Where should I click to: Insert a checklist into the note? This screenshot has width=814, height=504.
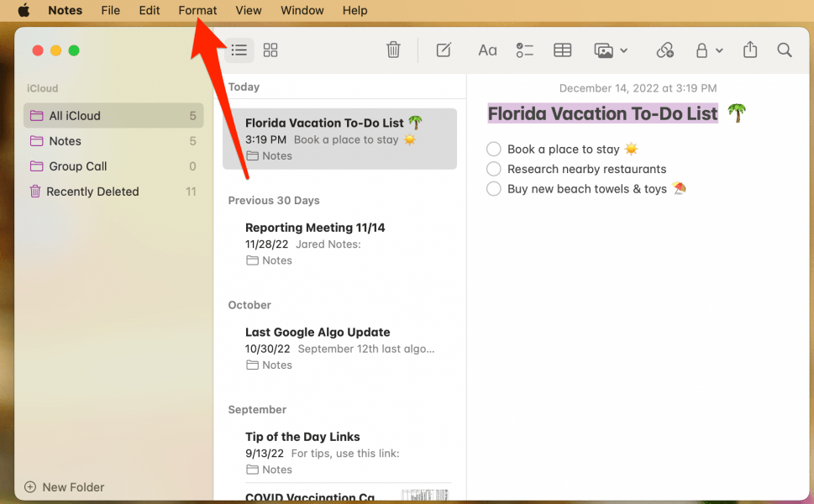tap(525, 50)
